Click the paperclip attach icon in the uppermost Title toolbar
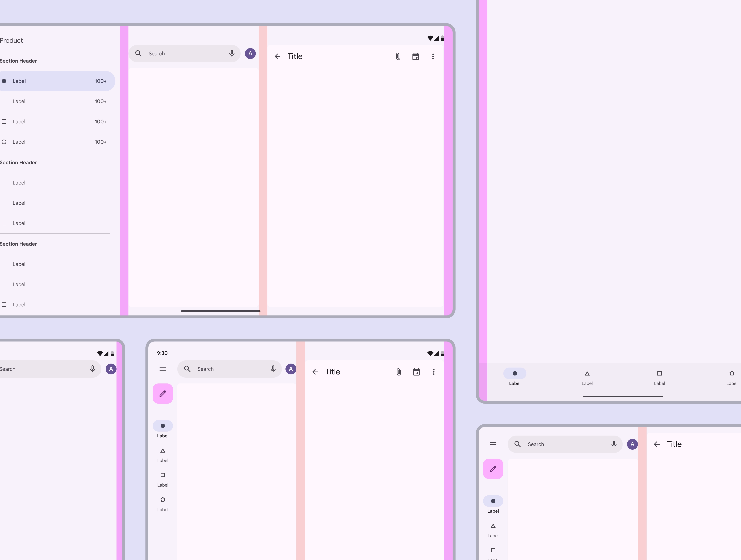 tap(398, 56)
